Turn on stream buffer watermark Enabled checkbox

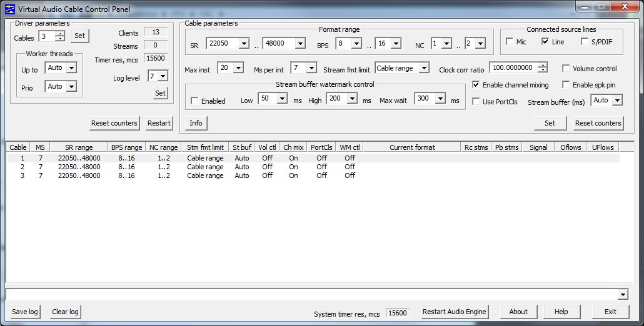point(194,101)
